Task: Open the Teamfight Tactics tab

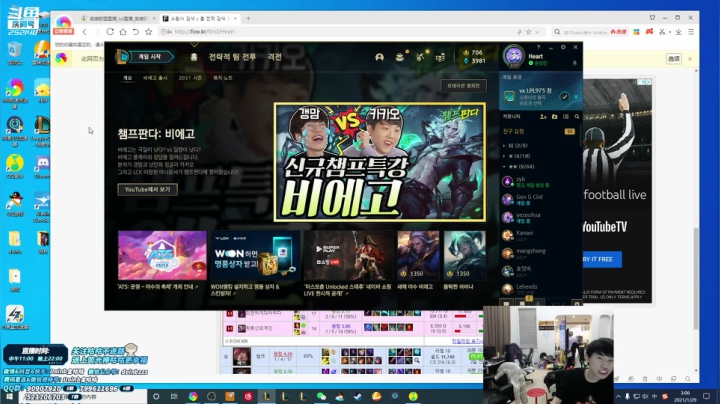Action: [232, 57]
